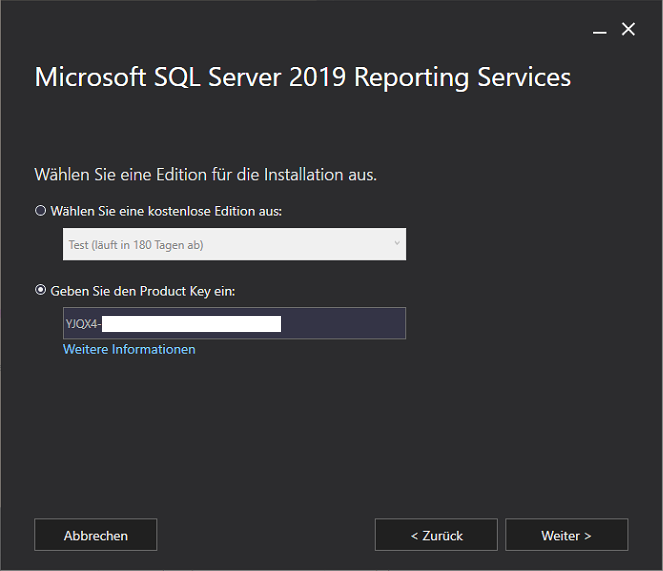Click the empty right end of the key field
663x571 pixels.
(x=345, y=323)
